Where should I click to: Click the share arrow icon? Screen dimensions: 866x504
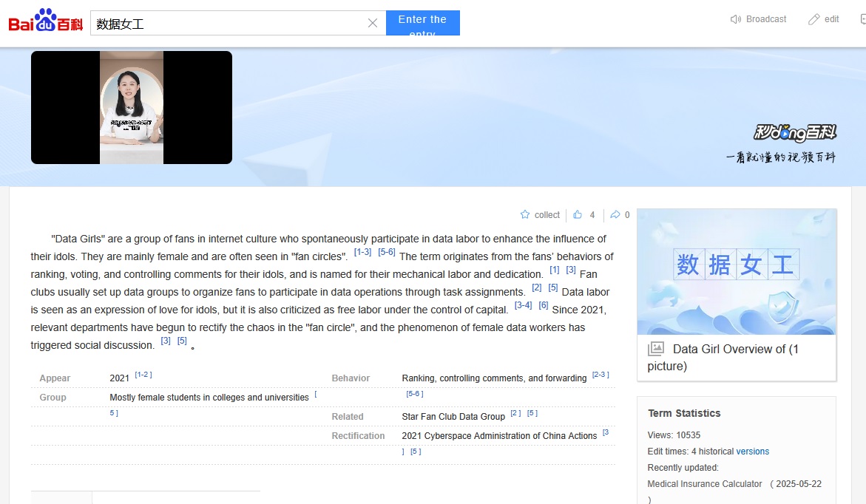coord(615,214)
